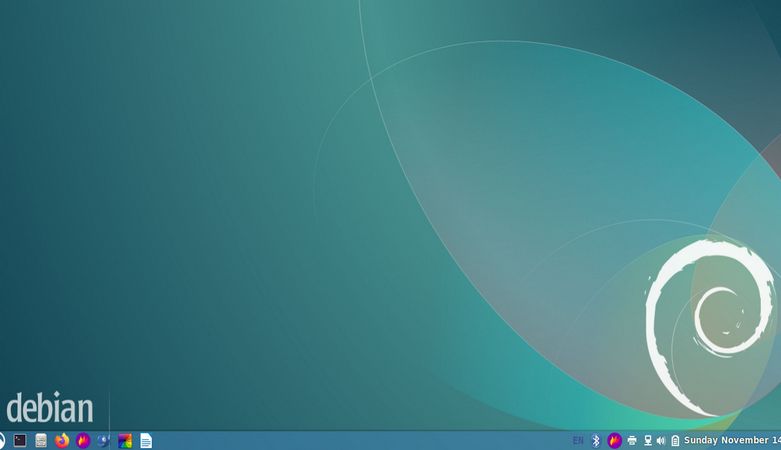Click the debian text logo on desktop

(50, 408)
